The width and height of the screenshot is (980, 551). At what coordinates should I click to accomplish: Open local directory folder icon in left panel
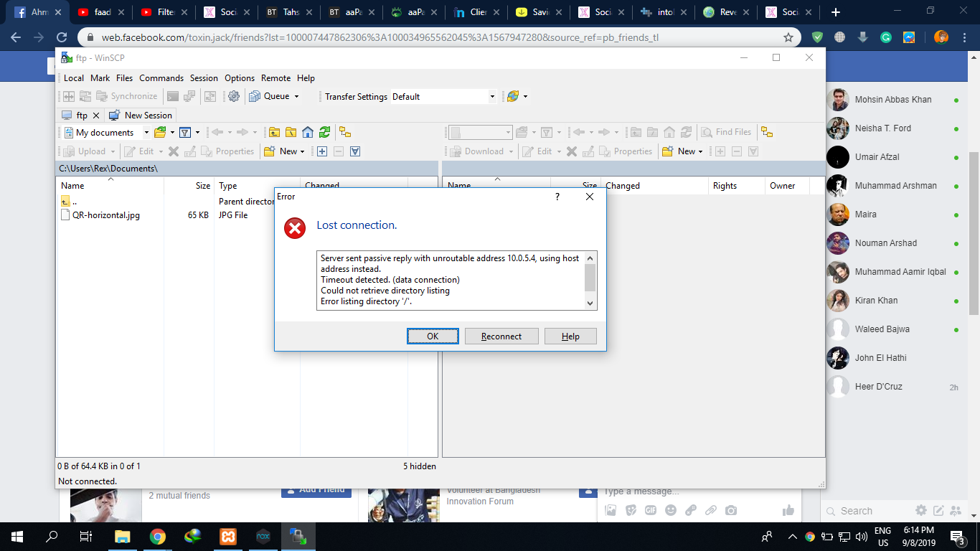click(160, 132)
